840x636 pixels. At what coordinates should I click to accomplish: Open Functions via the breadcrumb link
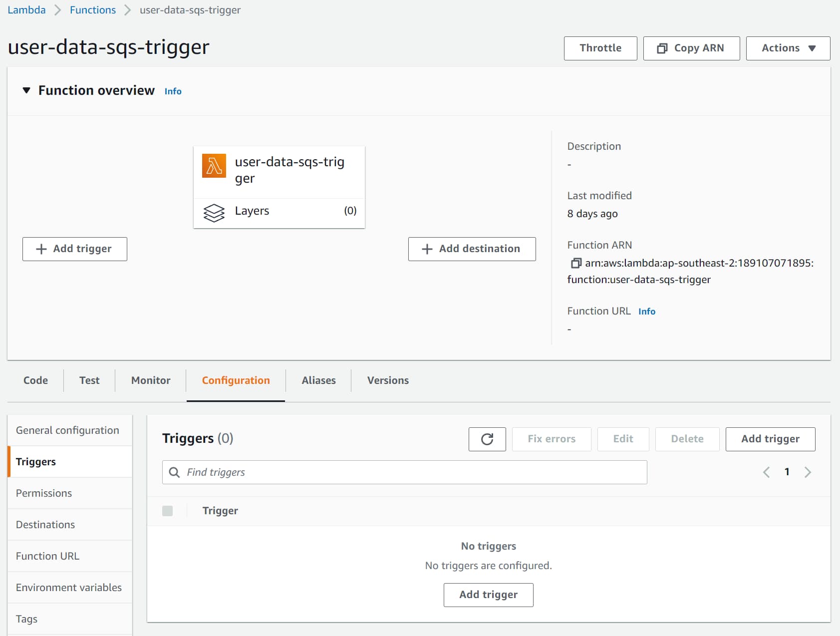pos(92,9)
